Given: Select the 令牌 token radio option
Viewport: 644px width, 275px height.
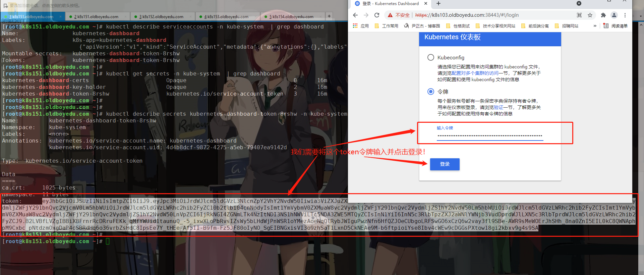Looking at the screenshot, I should point(431,92).
